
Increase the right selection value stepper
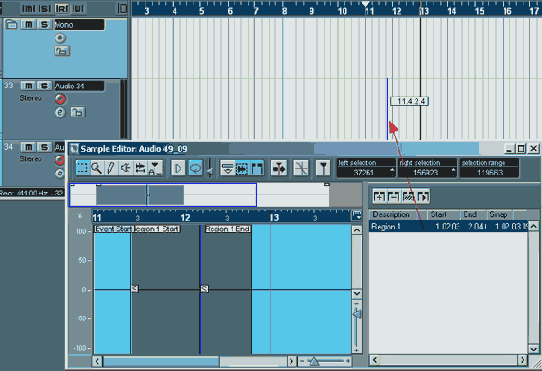click(453, 170)
